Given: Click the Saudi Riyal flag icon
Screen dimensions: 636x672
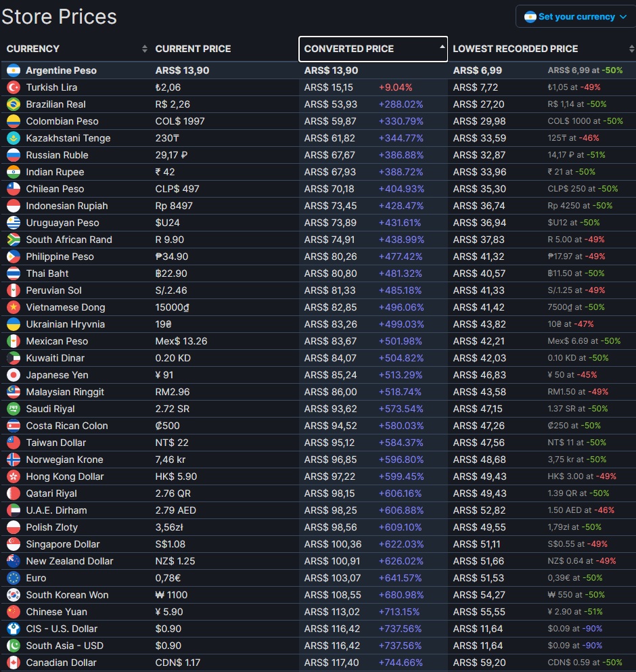Looking at the screenshot, I should click(x=14, y=409).
